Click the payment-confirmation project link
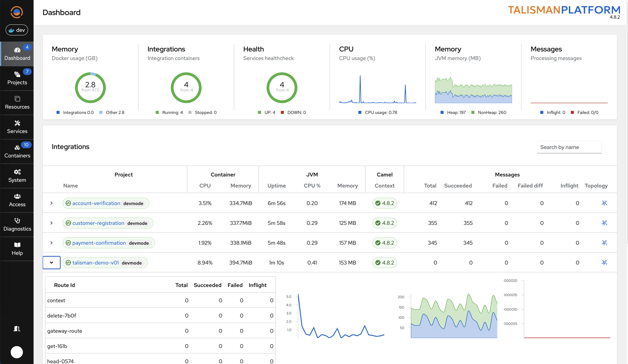 point(99,243)
